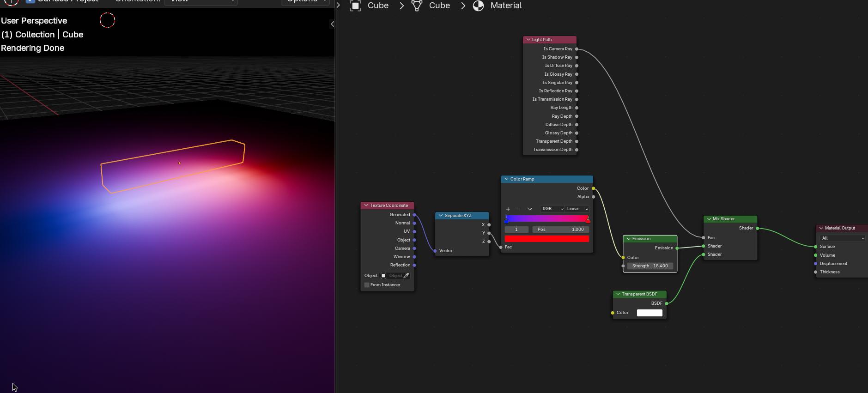868x393 pixels.
Task: Collapse the Texture Coordinate node
Action: tap(366, 206)
